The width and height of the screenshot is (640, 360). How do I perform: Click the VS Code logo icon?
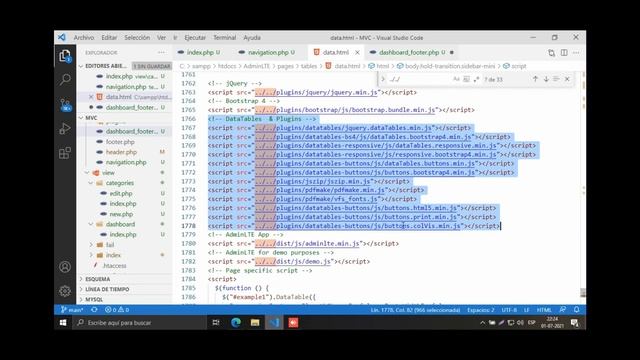pyautogui.click(x=62, y=37)
